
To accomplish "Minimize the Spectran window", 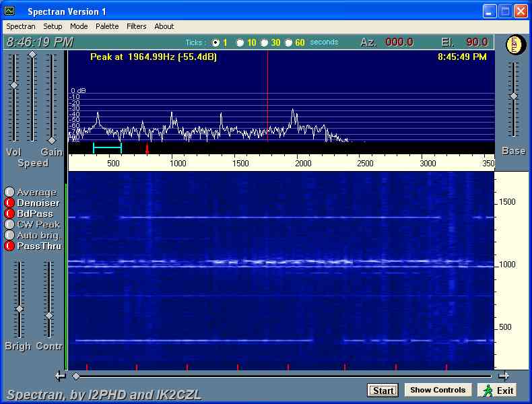I will [x=489, y=11].
